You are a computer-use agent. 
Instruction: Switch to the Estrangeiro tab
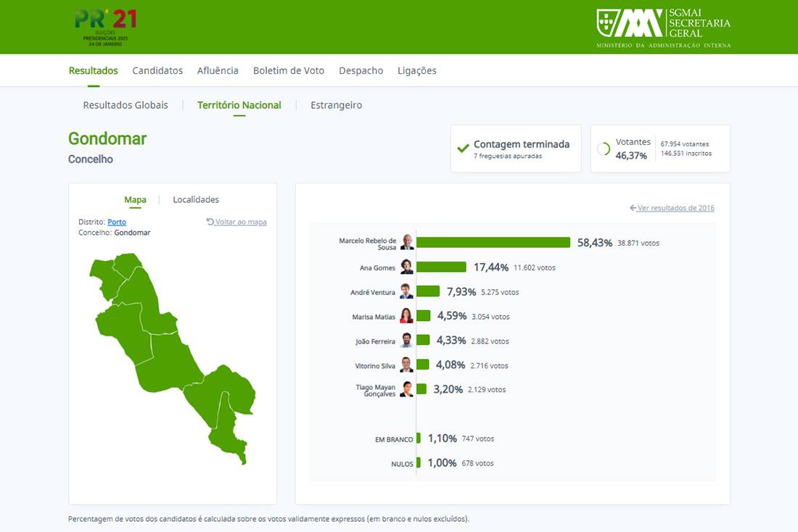tap(336, 105)
